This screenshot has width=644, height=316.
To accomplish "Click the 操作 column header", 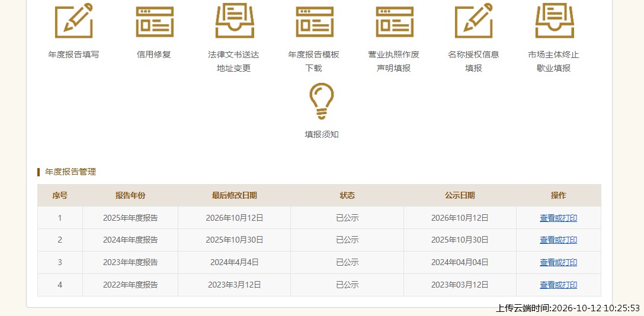I will [x=558, y=196].
